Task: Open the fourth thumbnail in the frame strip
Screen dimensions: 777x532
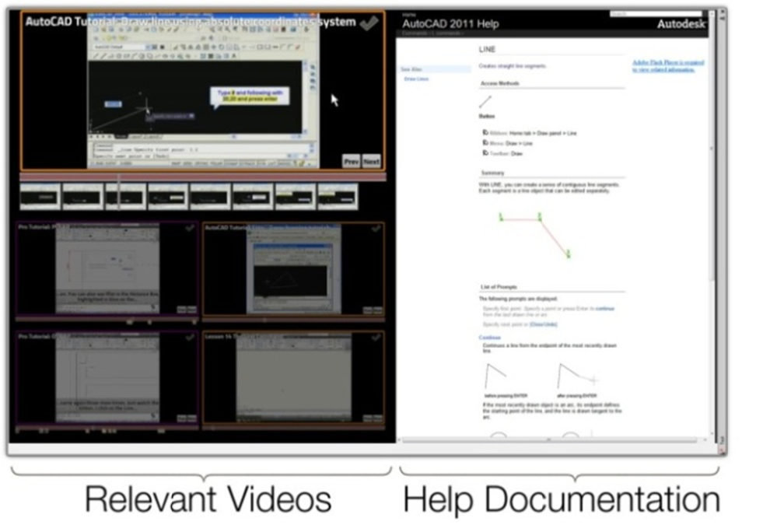Action: click(x=167, y=197)
